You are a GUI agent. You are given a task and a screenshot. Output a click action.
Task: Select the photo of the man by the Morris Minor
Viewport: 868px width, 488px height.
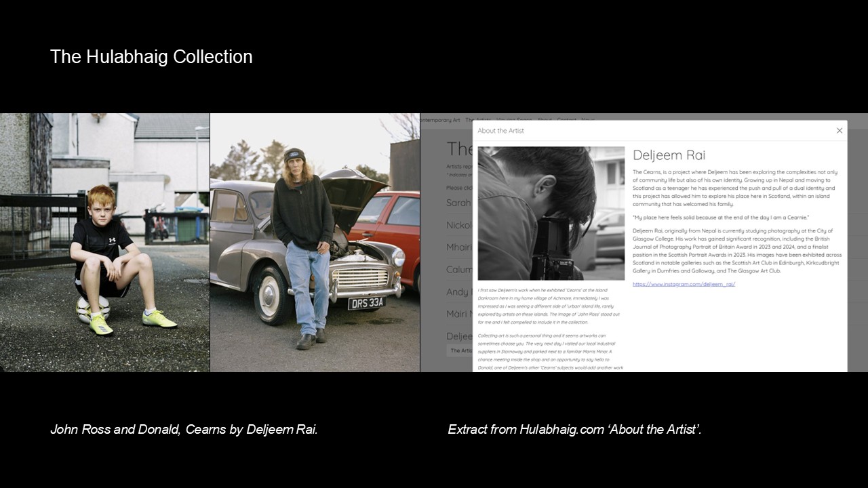pyautogui.click(x=315, y=243)
